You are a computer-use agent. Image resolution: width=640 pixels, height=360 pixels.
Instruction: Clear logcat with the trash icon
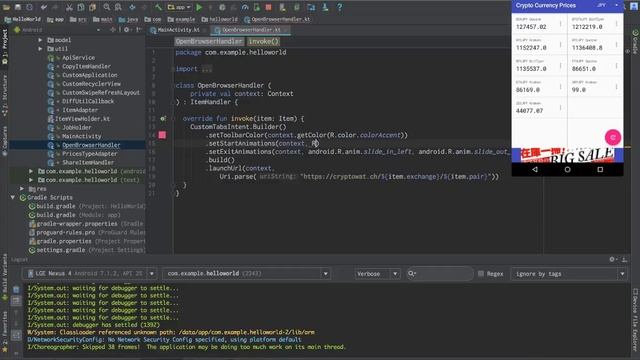[16, 290]
